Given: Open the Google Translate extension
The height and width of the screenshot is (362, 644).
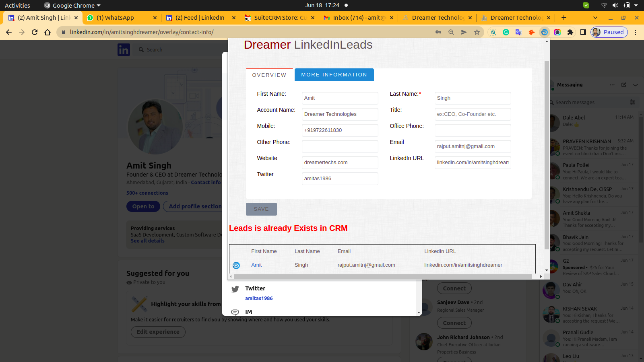Looking at the screenshot, I should point(519,32).
